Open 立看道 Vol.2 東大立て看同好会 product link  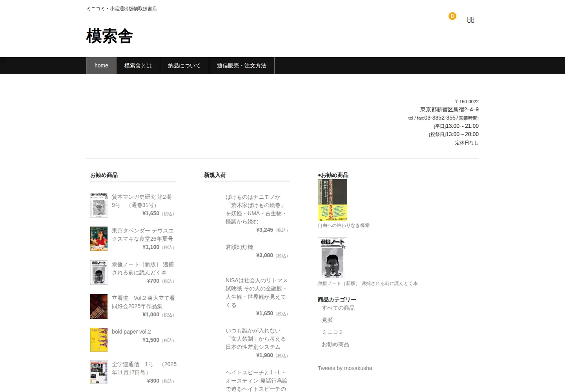click(143, 302)
